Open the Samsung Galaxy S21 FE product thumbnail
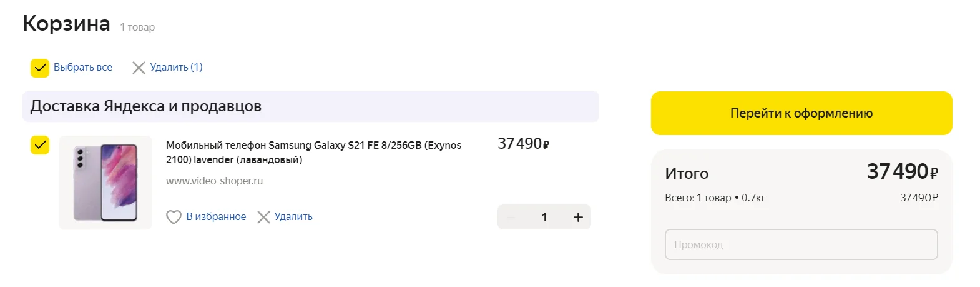The image size is (980, 287). pyautogui.click(x=105, y=183)
